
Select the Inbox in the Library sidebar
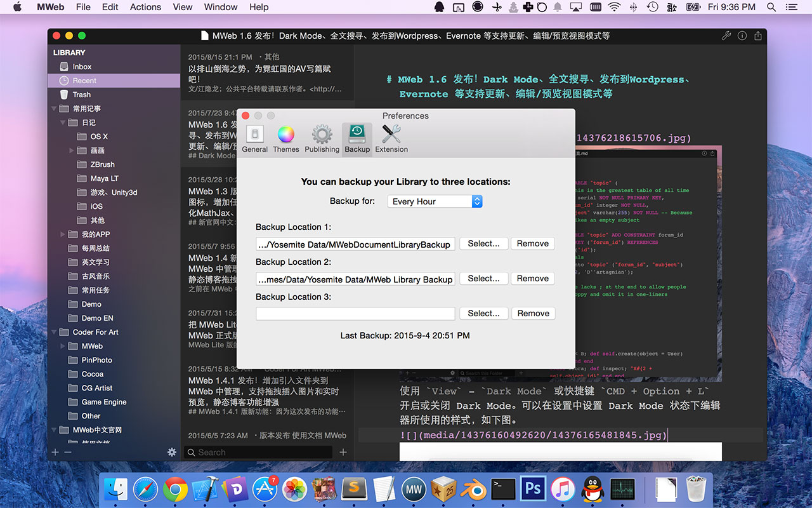81,66
